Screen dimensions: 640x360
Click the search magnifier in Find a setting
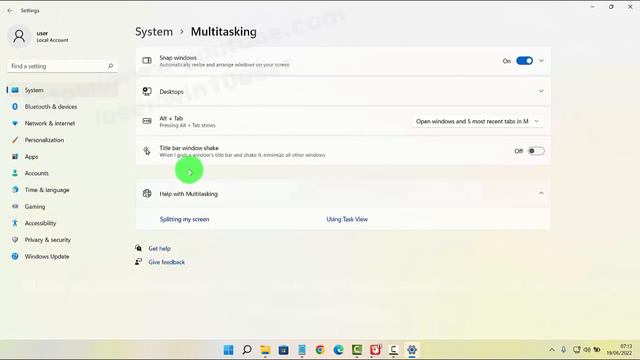point(110,66)
